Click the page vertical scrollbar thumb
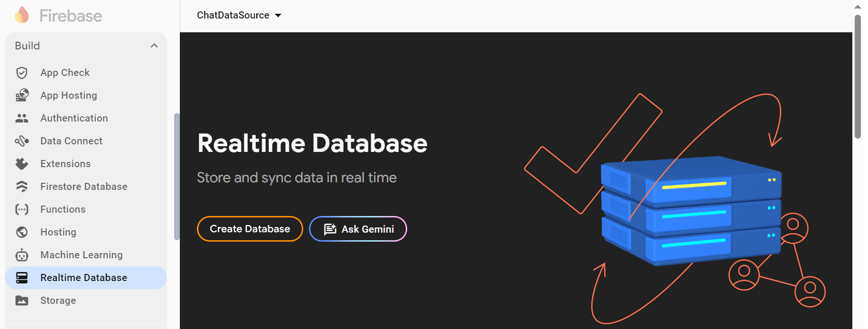Viewport: 868px width, 329px height. coord(858,76)
